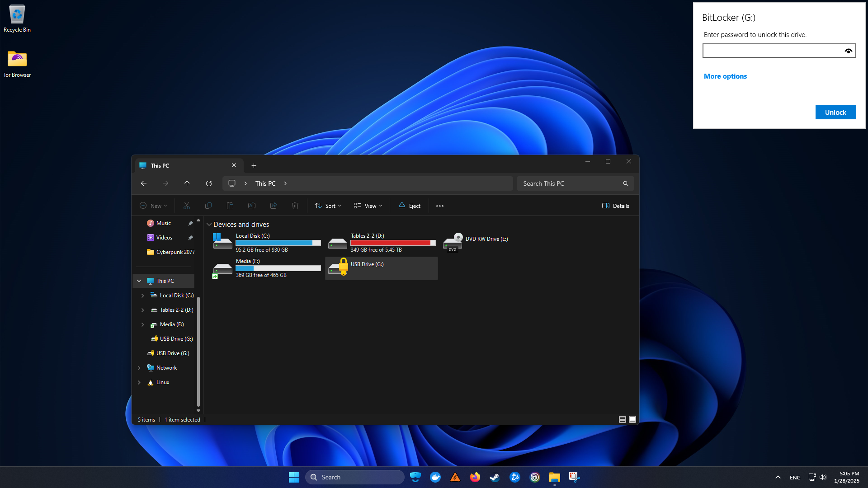Viewport: 868px width, 488px height.
Task: Open the View dropdown
Action: pos(368,206)
